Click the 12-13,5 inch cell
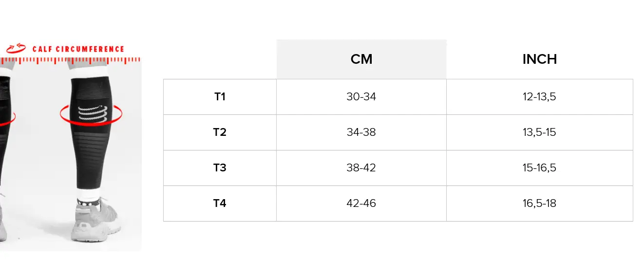 (x=540, y=97)
